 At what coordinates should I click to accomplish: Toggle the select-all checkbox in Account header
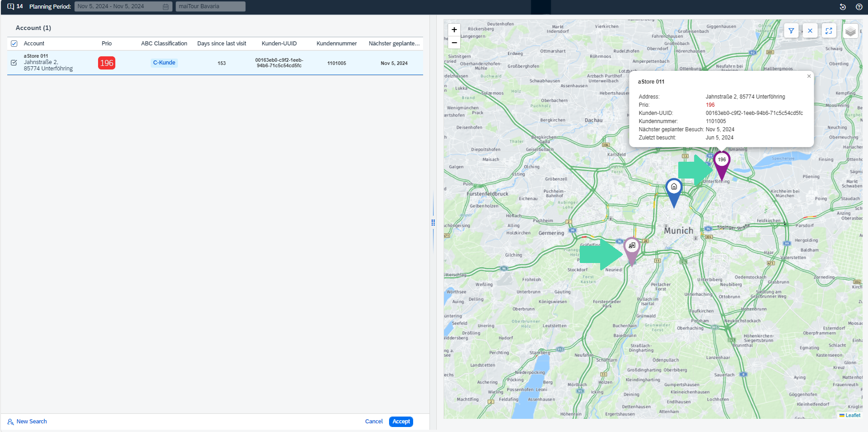pos(14,44)
